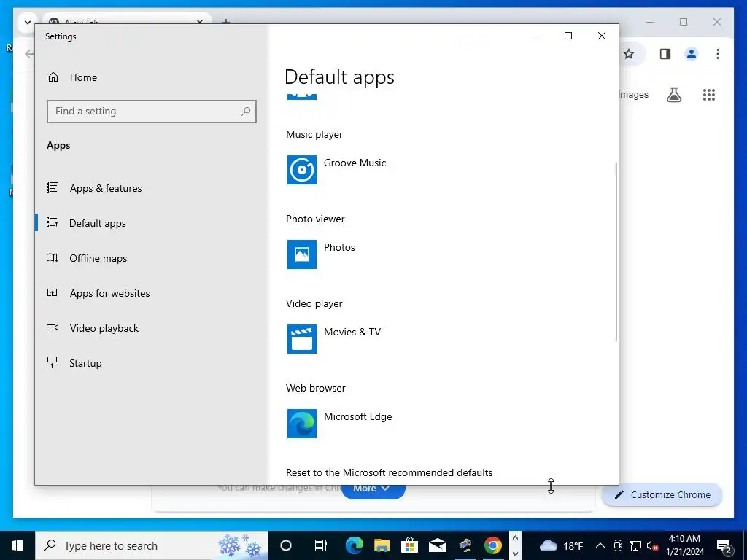The image size is (747, 560).
Task: Open Chrome tab search dropdown arrow
Action: (x=27, y=22)
